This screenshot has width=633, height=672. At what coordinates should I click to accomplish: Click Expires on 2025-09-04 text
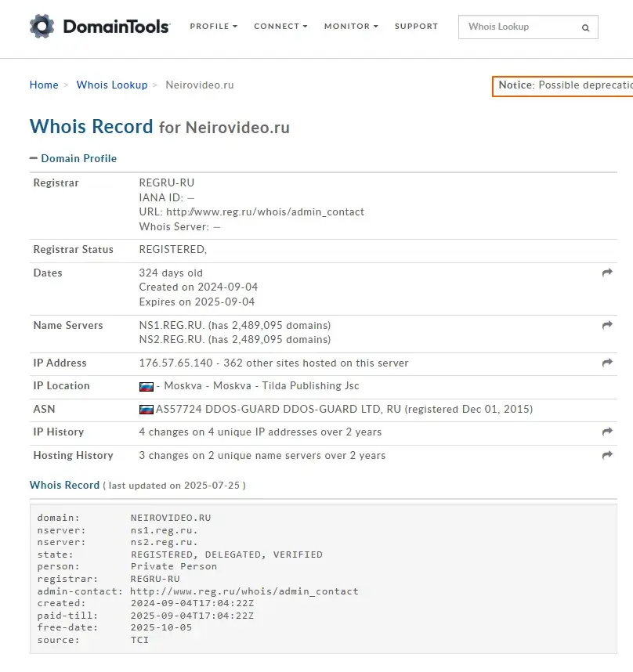pos(197,302)
